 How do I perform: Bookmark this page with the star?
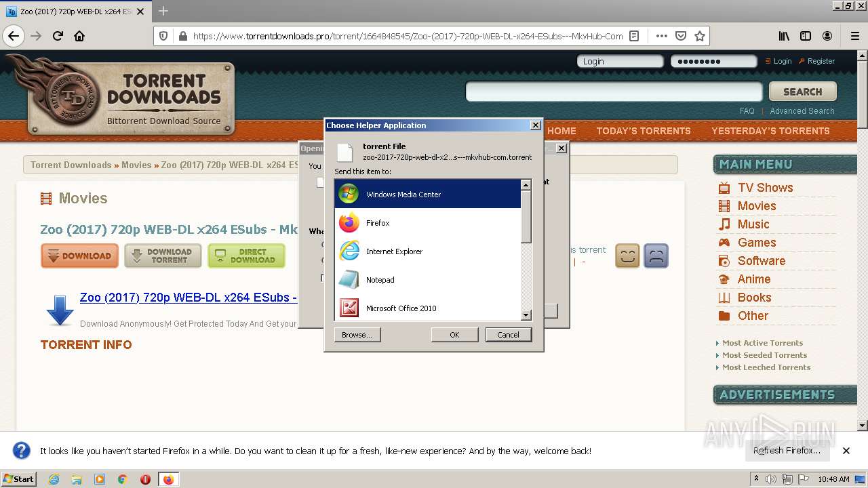[x=700, y=36]
